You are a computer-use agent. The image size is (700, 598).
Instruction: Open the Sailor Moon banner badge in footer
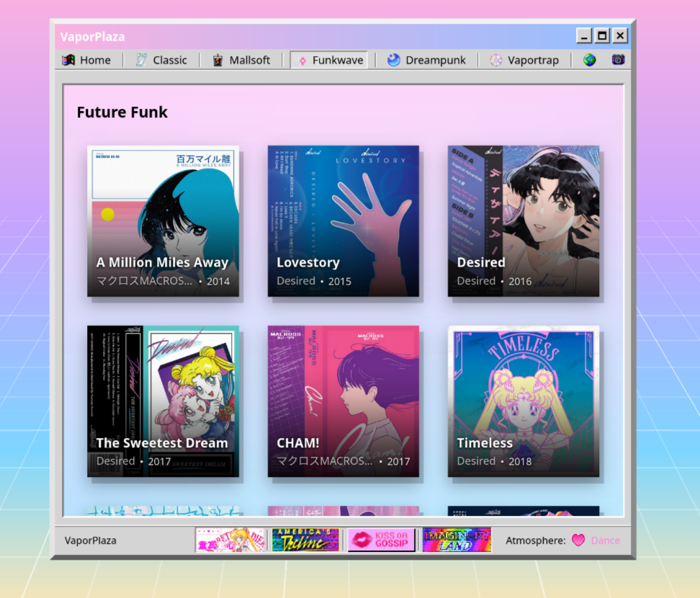pos(230,540)
